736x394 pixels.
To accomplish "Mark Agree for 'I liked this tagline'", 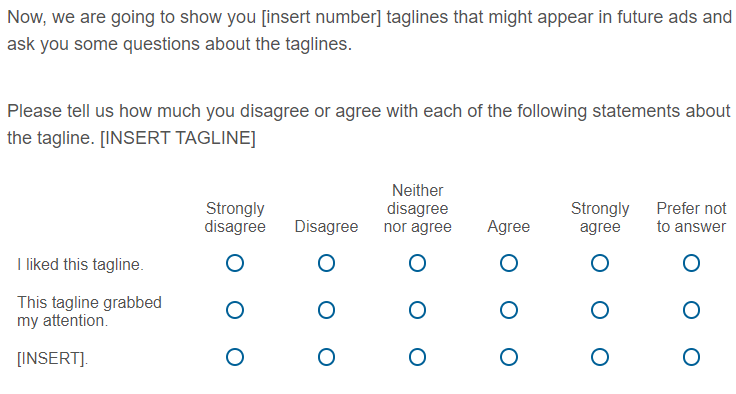I will click(x=509, y=263).
